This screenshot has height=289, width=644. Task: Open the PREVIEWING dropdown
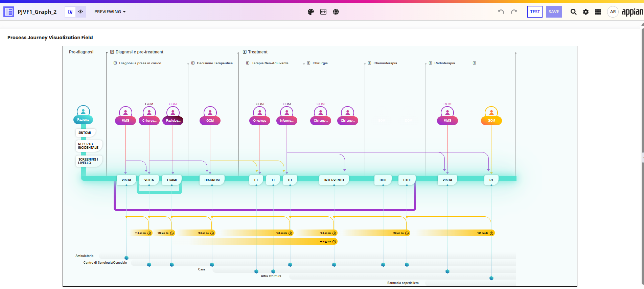[x=110, y=12]
